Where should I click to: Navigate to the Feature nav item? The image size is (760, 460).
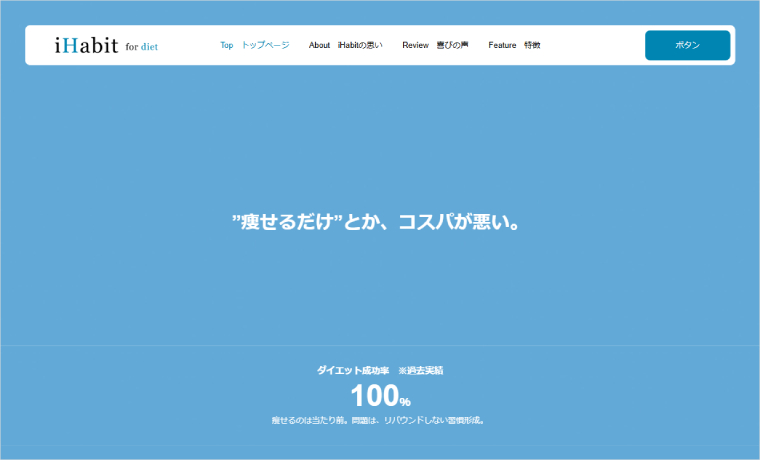tap(502, 45)
